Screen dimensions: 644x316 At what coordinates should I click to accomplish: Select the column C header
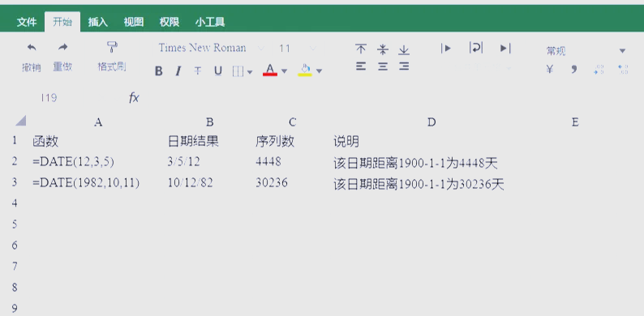tap(292, 122)
